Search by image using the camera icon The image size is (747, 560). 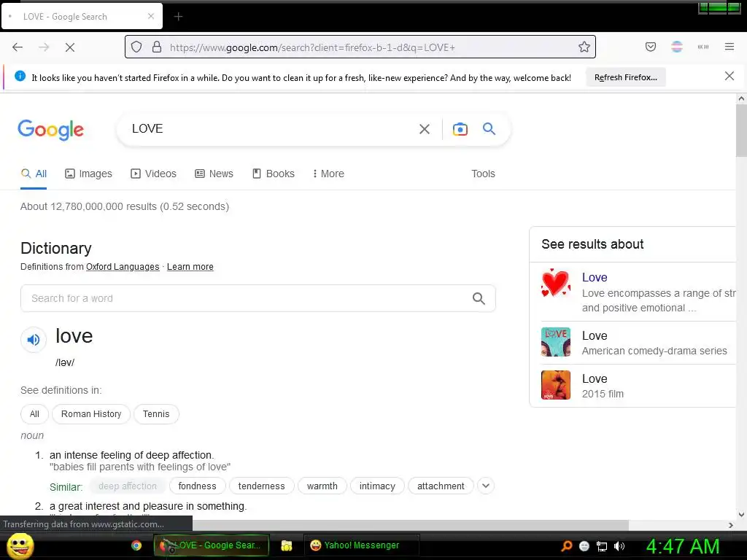(x=460, y=129)
